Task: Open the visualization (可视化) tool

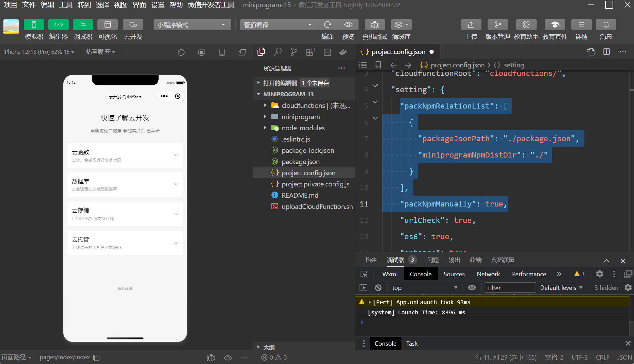Action: [108, 25]
